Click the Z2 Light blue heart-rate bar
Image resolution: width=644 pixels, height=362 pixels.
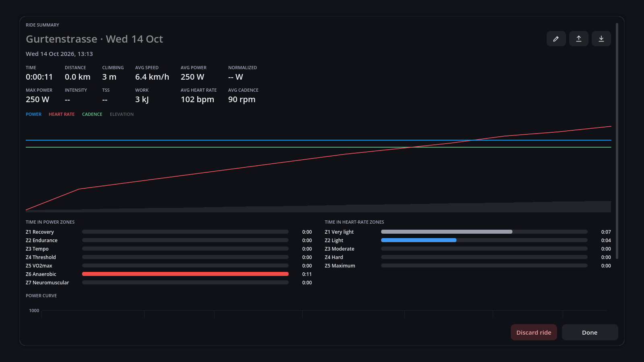pyautogui.click(x=419, y=240)
